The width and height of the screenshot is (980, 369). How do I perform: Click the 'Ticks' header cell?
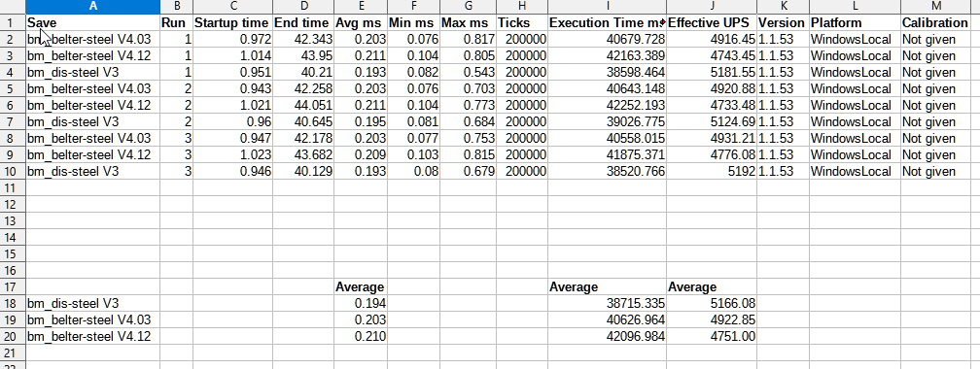coord(522,22)
